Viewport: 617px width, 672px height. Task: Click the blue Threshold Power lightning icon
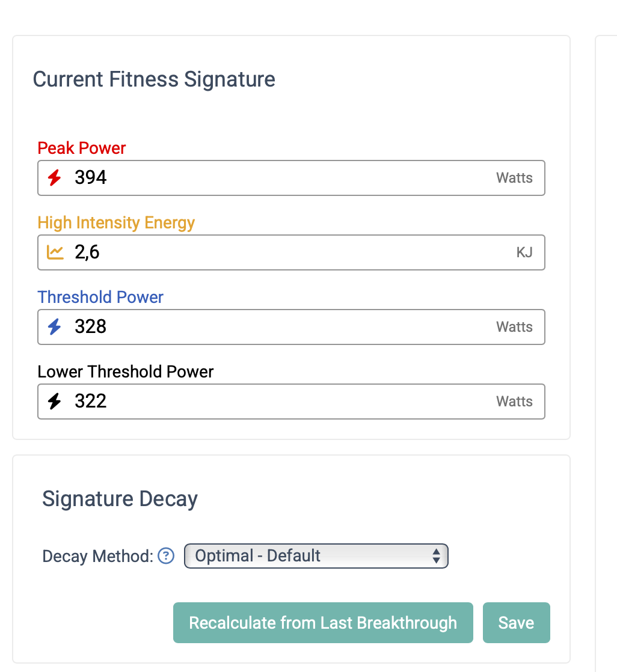55,326
